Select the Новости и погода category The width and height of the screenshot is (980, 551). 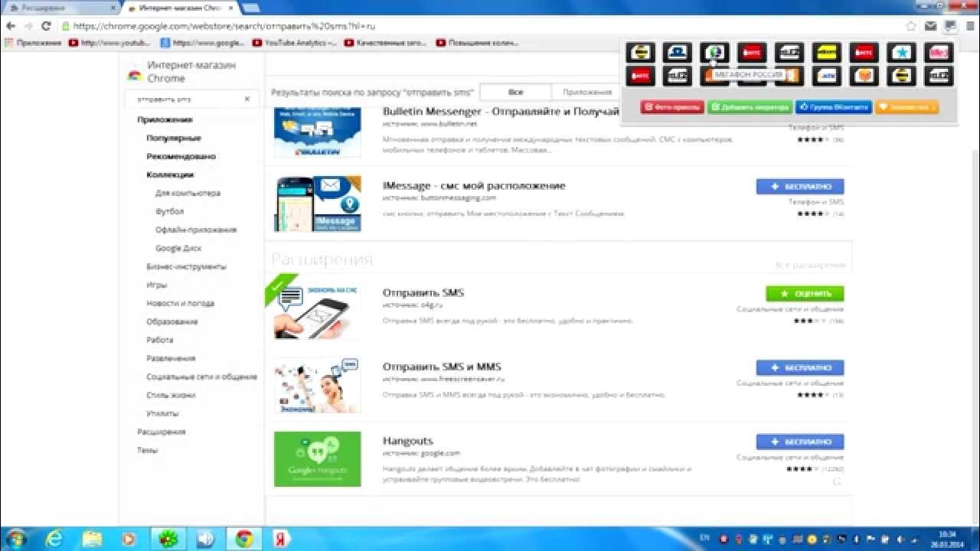click(180, 303)
